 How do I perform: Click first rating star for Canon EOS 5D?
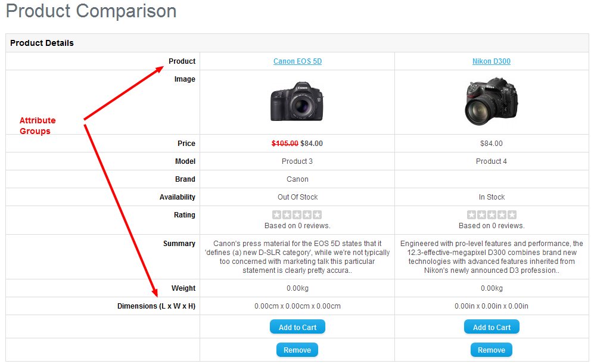(277, 215)
